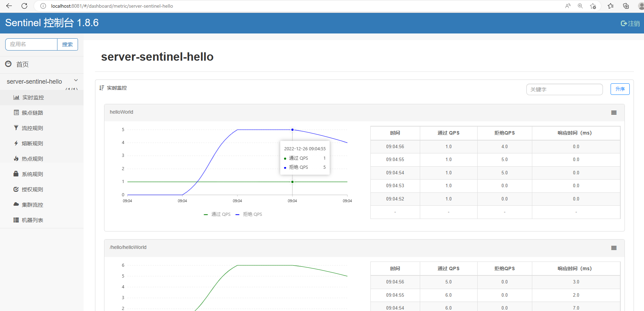Click helloWorld table 拒绝QPS column header
This screenshot has width=644, height=311.
pos(504,133)
